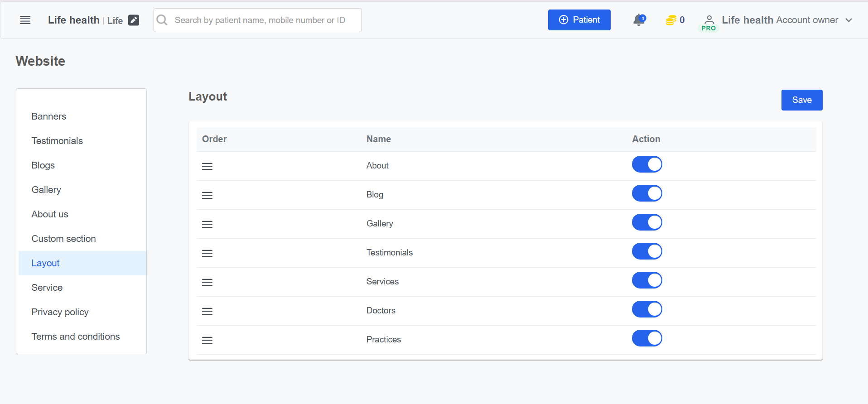Select Privacy policy in the sidebar
868x404 pixels.
click(60, 312)
